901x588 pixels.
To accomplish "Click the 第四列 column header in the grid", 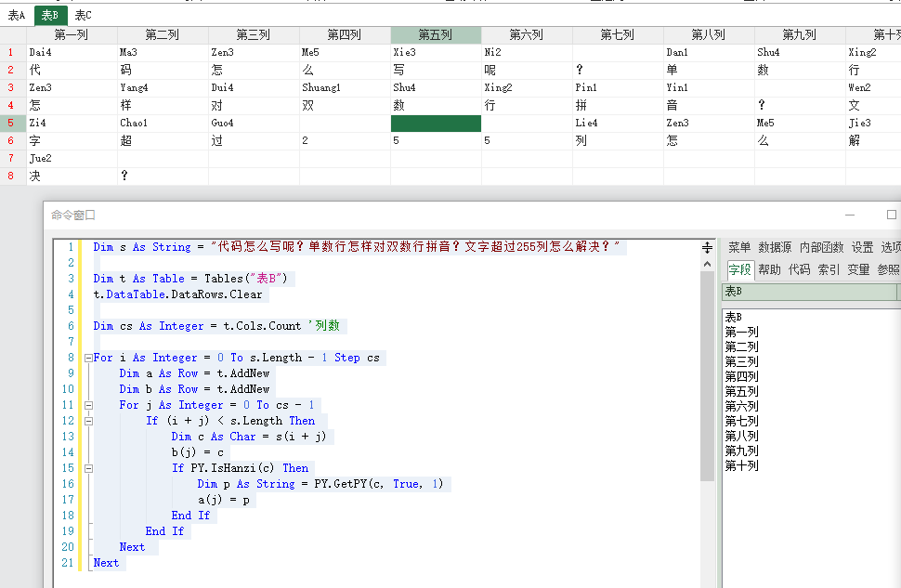I will (345, 35).
